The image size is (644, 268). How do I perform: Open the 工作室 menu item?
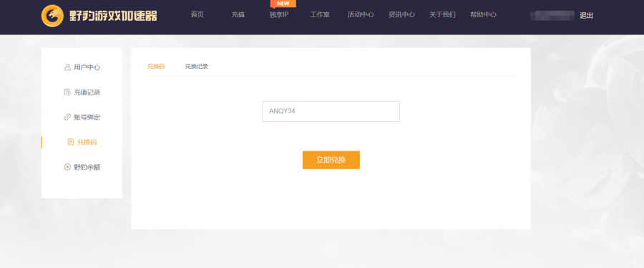tap(320, 15)
